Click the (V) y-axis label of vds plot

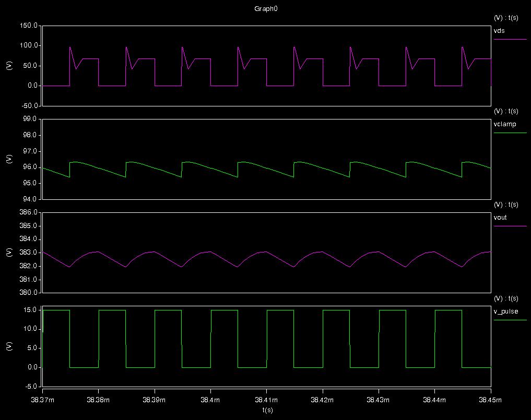point(9,66)
